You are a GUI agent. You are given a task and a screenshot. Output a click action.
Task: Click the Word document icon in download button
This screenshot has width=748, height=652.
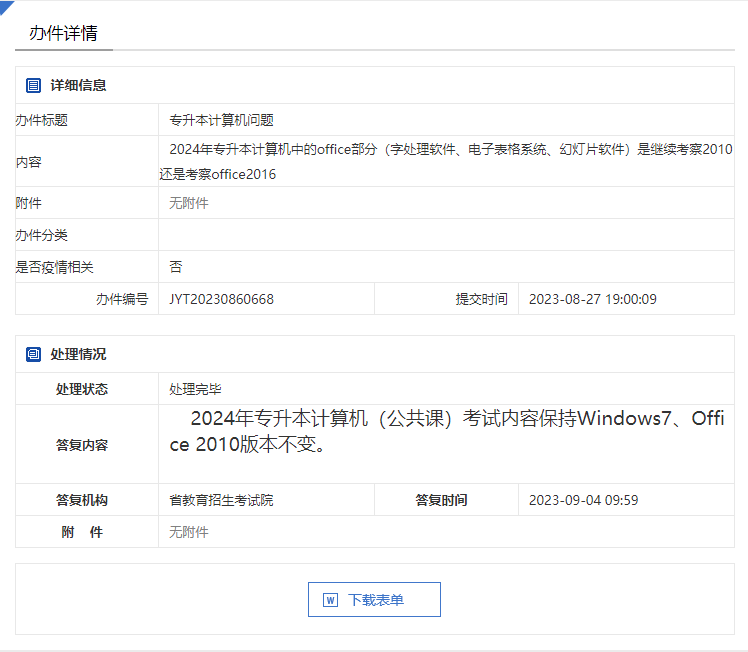click(330, 600)
